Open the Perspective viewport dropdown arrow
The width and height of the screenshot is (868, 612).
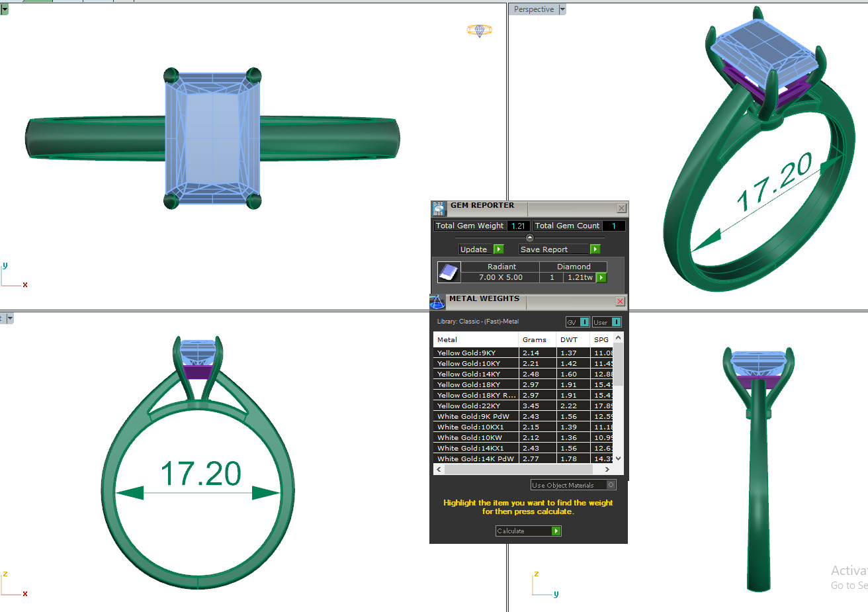pyautogui.click(x=562, y=9)
